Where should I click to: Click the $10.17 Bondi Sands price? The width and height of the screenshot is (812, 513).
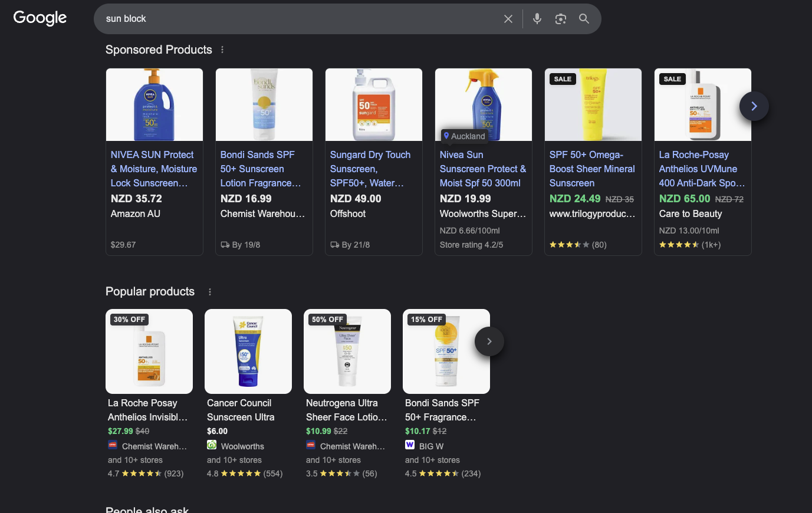pyautogui.click(x=417, y=431)
